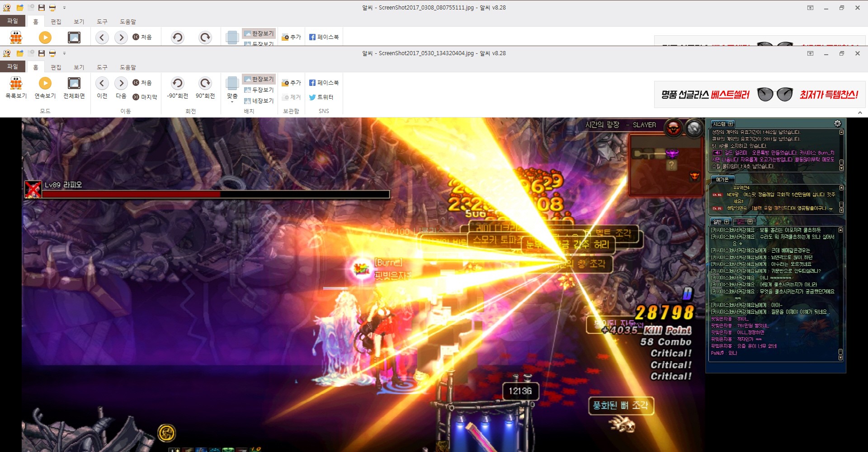Open the 파일 menu in back window

click(13, 21)
